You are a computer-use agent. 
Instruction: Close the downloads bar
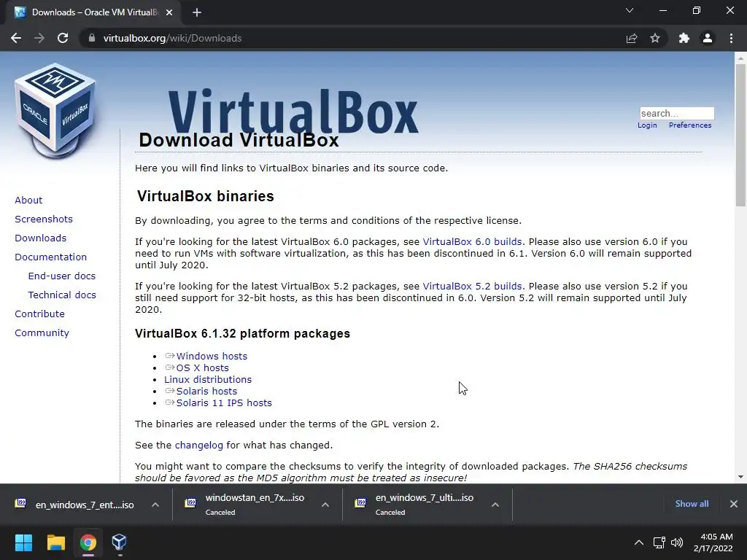(x=734, y=504)
